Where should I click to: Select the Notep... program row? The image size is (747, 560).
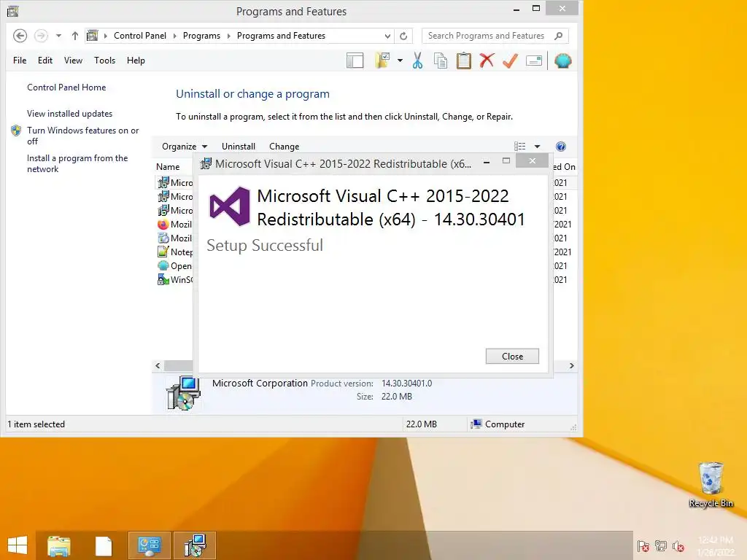175,252
